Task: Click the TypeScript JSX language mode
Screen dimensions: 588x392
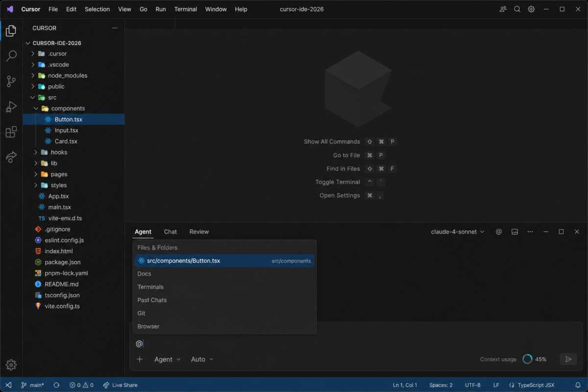Action: coord(532,385)
